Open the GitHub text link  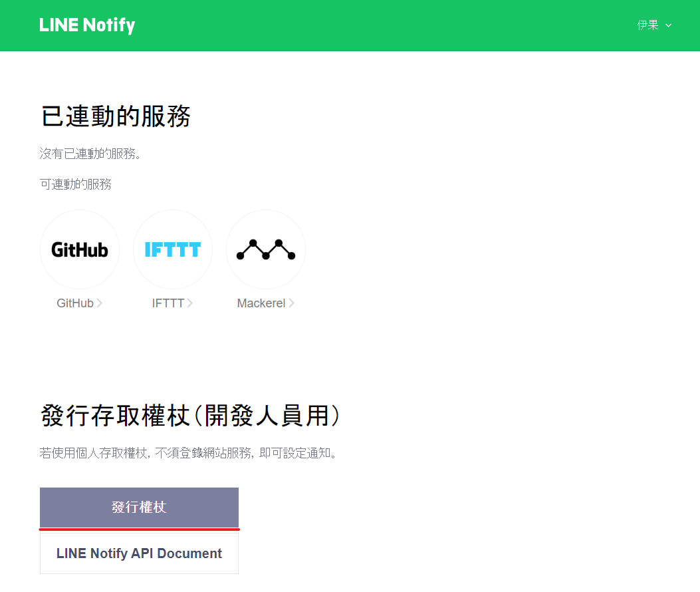(x=80, y=303)
